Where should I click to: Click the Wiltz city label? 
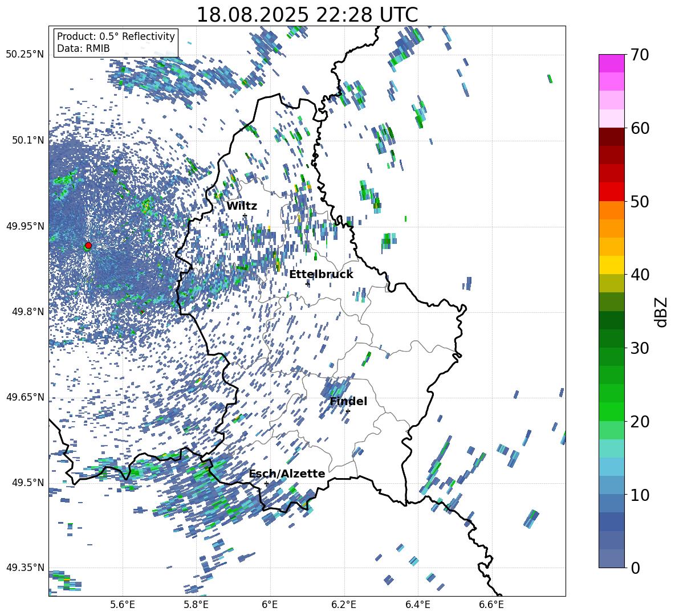242,206
